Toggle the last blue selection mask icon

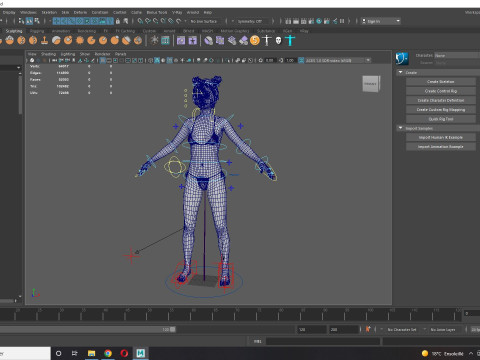(x=110, y=21)
